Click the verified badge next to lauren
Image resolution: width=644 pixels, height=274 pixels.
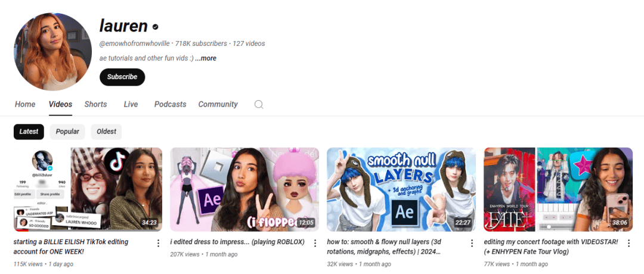click(155, 27)
